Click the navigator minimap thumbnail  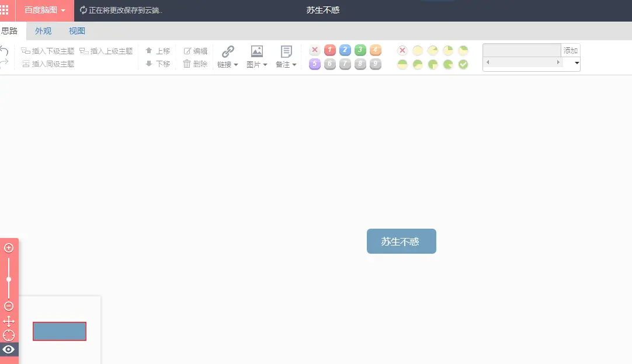click(60, 331)
